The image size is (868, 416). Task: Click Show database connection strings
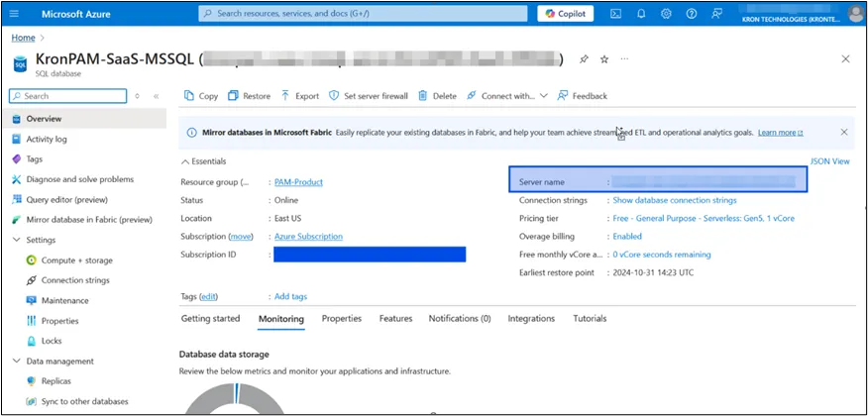point(674,200)
